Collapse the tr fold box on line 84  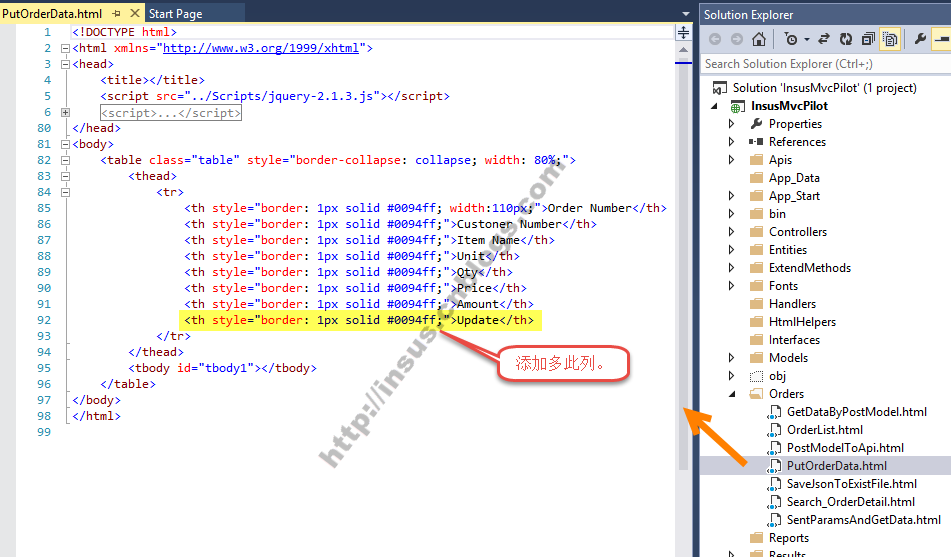65,192
